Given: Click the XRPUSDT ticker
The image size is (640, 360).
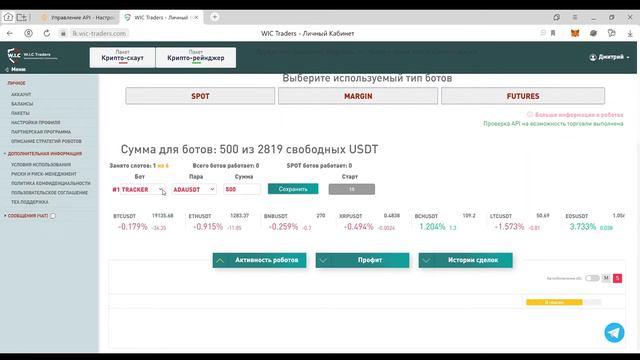Looking at the screenshot, I should coord(369,223).
